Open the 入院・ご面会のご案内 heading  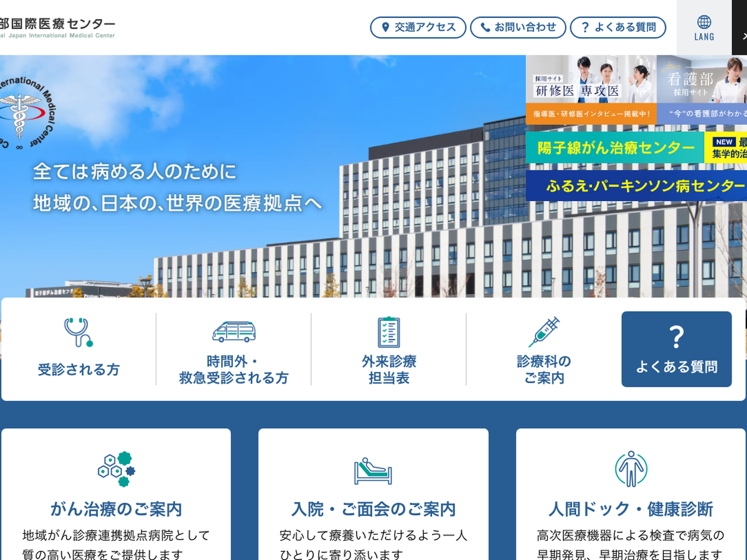click(x=373, y=509)
